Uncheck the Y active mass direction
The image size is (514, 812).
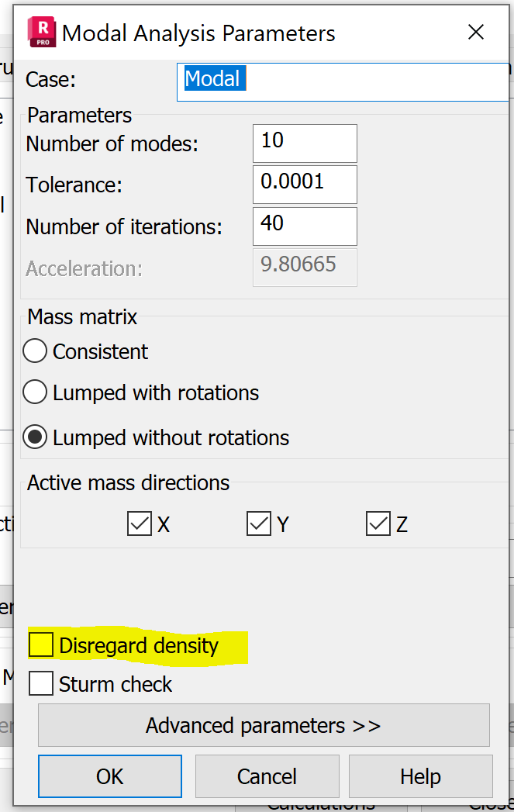point(259,523)
